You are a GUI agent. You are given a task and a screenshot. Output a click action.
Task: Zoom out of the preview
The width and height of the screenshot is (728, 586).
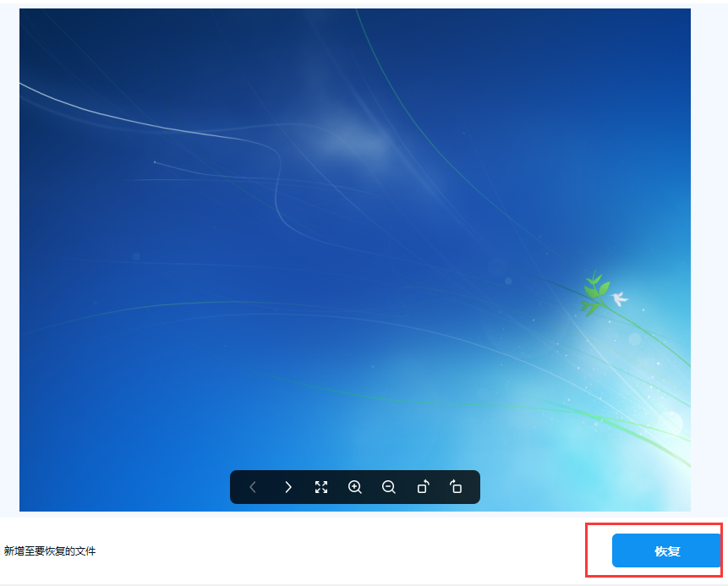[x=389, y=487]
